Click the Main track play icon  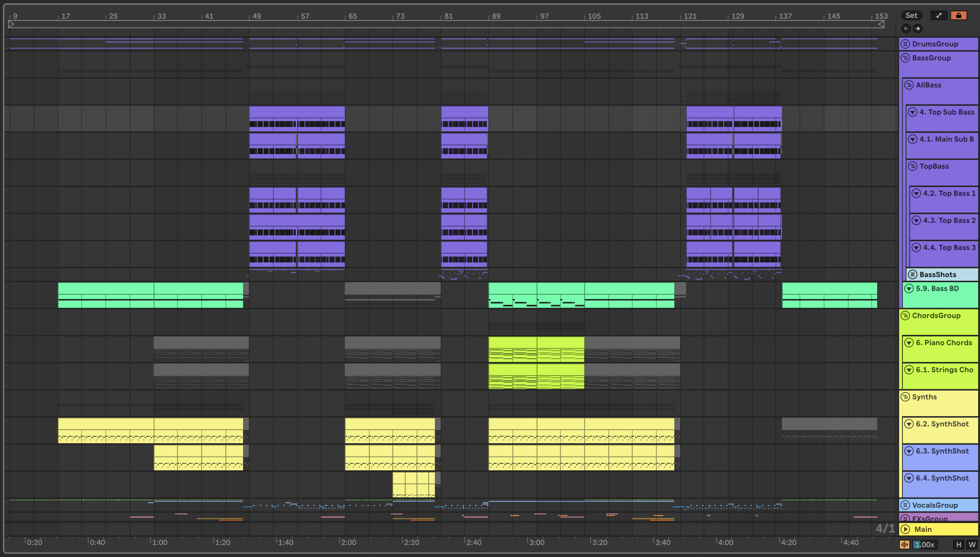tap(905, 529)
